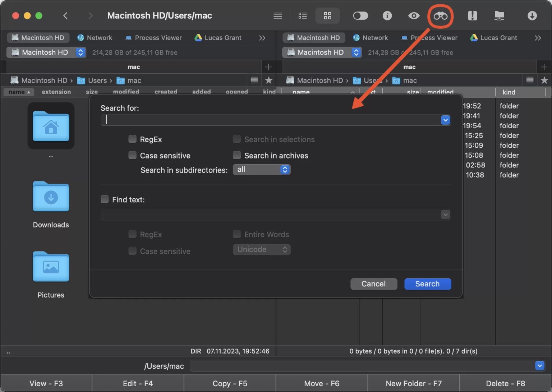The image size is (552, 392).
Task: Open the search binoculars icon
Action: coord(440,15)
